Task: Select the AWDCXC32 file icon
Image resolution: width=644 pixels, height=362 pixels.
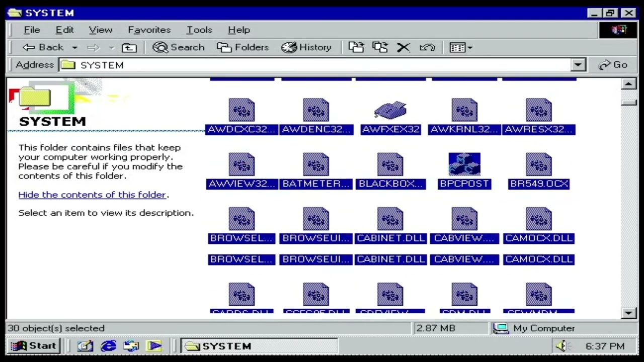Action: pos(242,111)
